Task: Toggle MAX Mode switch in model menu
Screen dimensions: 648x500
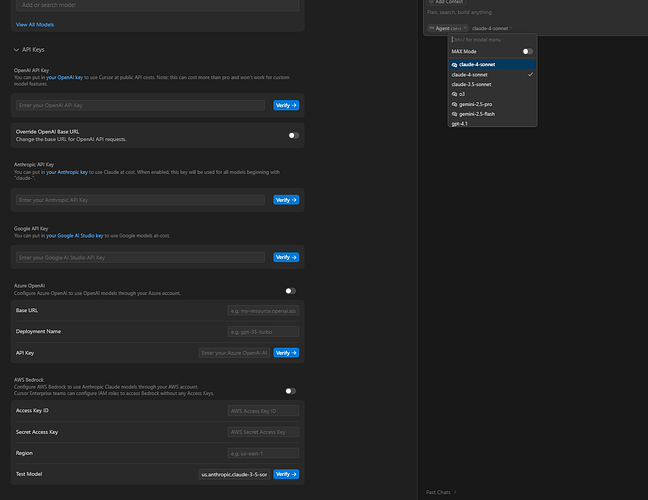Action: [x=528, y=51]
